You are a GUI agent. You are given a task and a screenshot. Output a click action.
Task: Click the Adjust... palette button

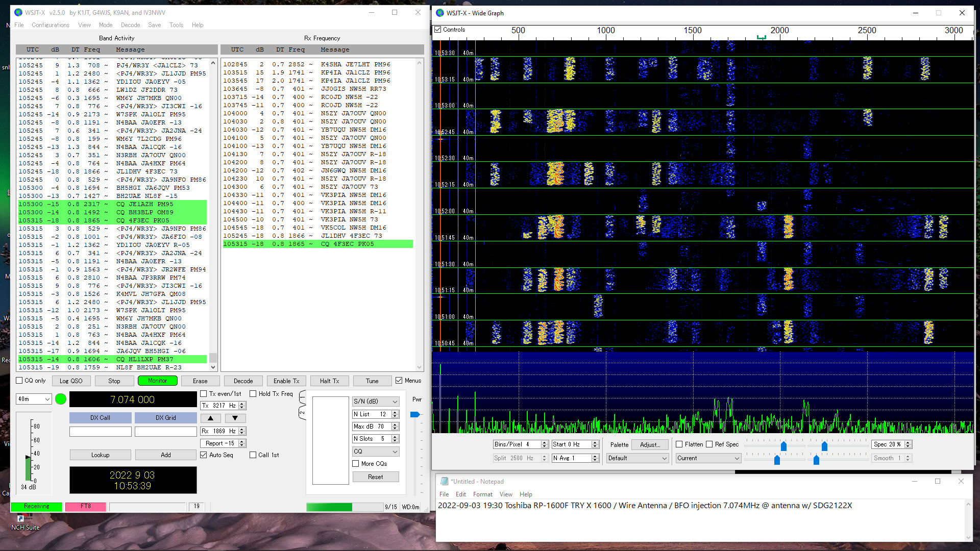650,444
